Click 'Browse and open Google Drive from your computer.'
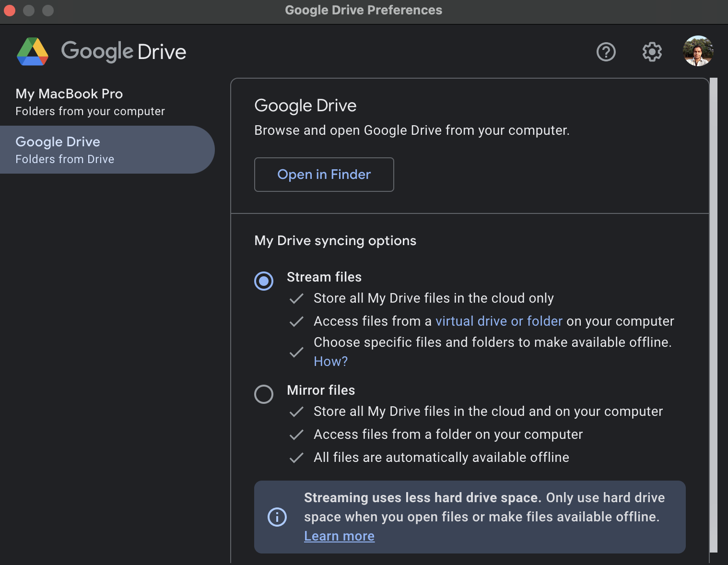The image size is (728, 565). click(412, 130)
